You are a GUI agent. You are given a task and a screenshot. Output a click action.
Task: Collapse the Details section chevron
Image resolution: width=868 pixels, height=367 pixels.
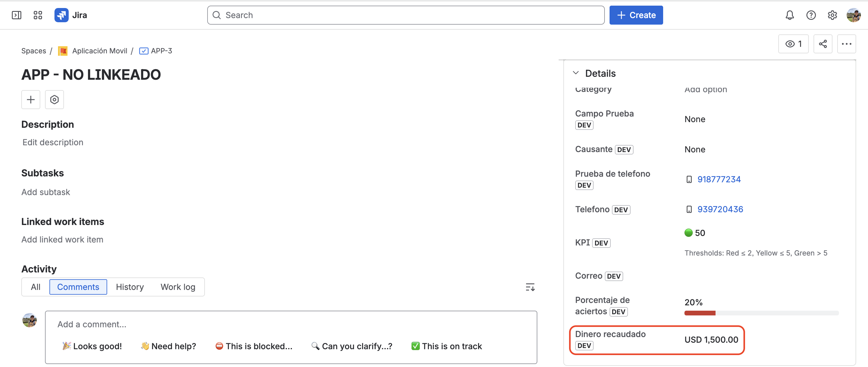tap(576, 73)
